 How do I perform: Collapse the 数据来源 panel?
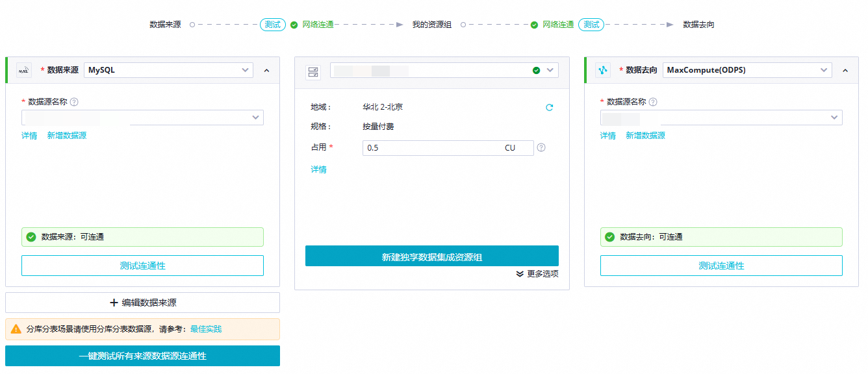(x=266, y=70)
